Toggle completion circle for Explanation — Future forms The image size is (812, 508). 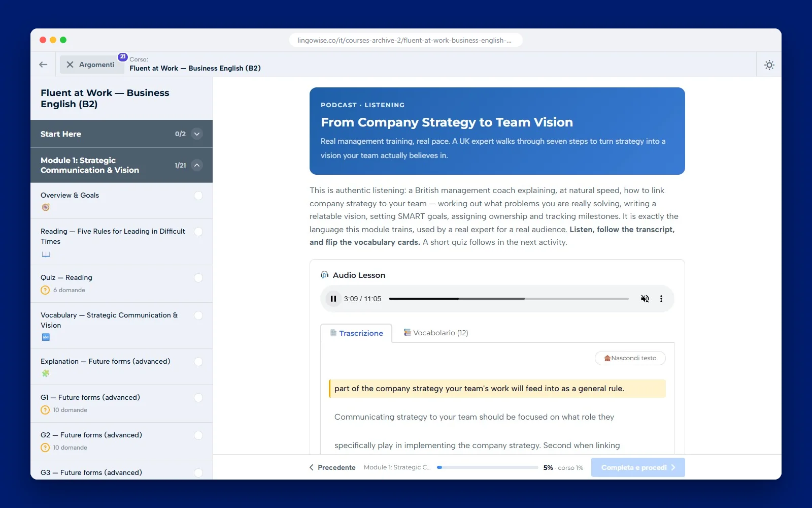198,362
